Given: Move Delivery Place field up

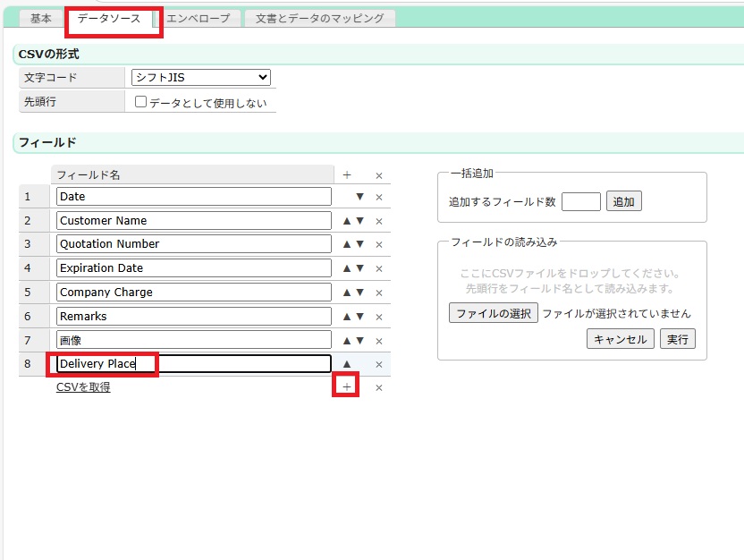Looking at the screenshot, I should point(347,364).
